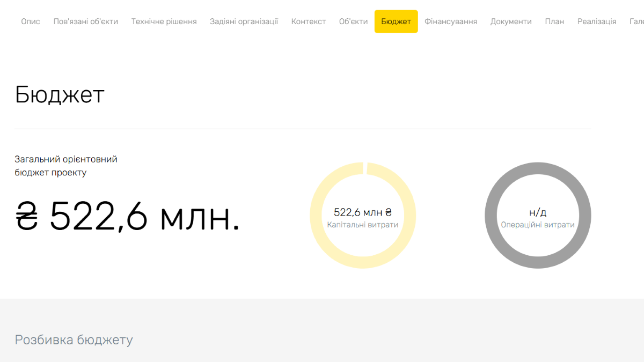The image size is (644, 362).
Task: Go to Задіяні організації section
Action: click(x=244, y=21)
